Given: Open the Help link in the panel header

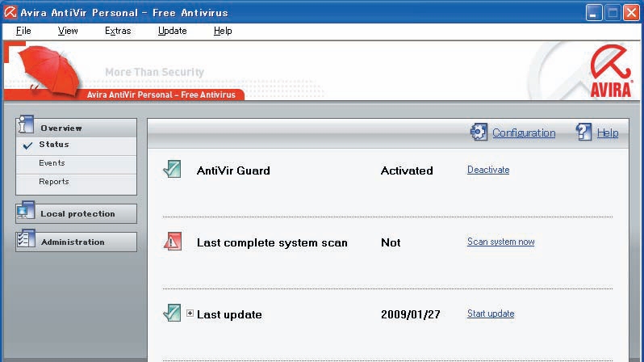Looking at the screenshot, I should [x=608, y=133].
